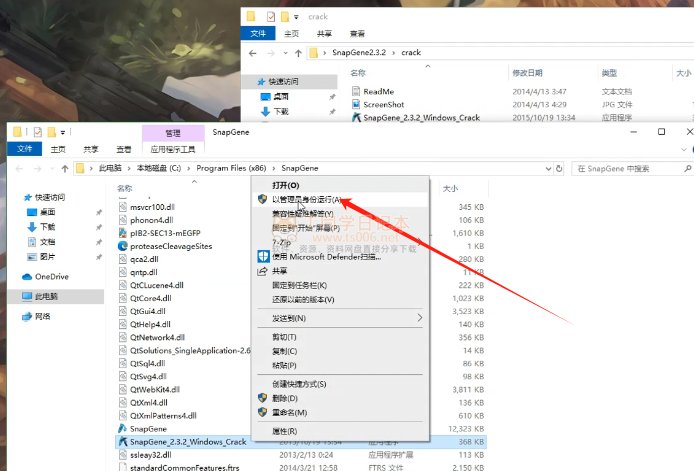Select the SnapGene application file

pos(148,429)
